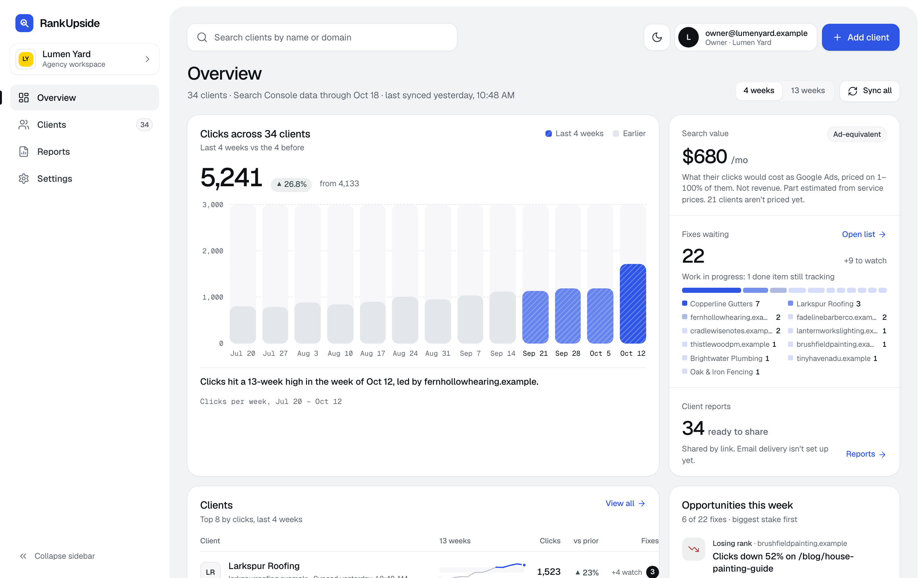This screenshot has height=578, width=924.
Task: Collapse the sidebar
Action: tap(57, 556)
